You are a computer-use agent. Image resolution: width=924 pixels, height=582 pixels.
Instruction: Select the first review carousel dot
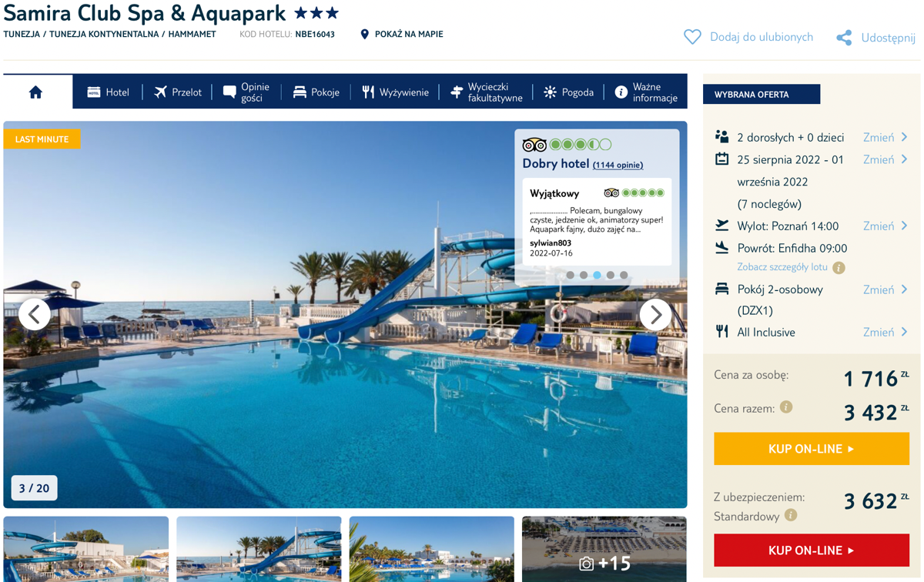570,275
